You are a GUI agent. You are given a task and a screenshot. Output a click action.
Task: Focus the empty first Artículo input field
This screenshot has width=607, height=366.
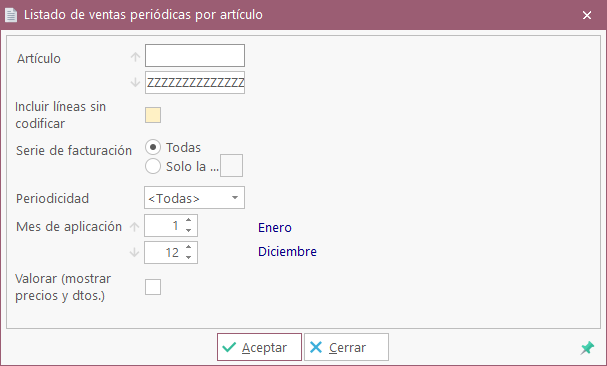[195, 55]
